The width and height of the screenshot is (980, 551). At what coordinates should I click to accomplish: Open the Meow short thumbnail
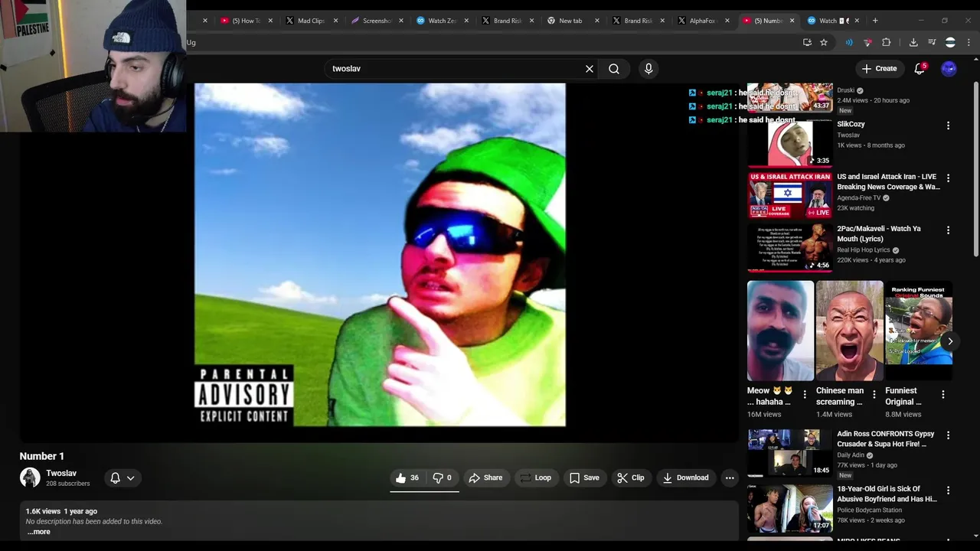780,331
